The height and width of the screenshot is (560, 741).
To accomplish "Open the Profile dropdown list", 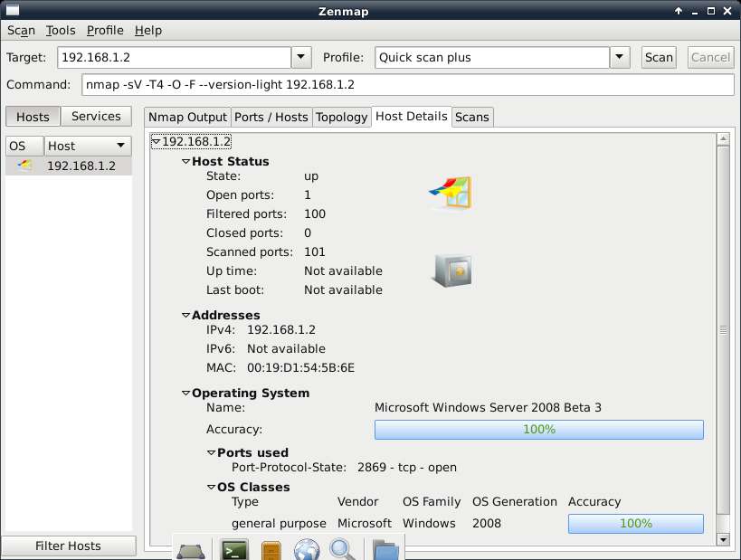I will click(x=620, y=57).
